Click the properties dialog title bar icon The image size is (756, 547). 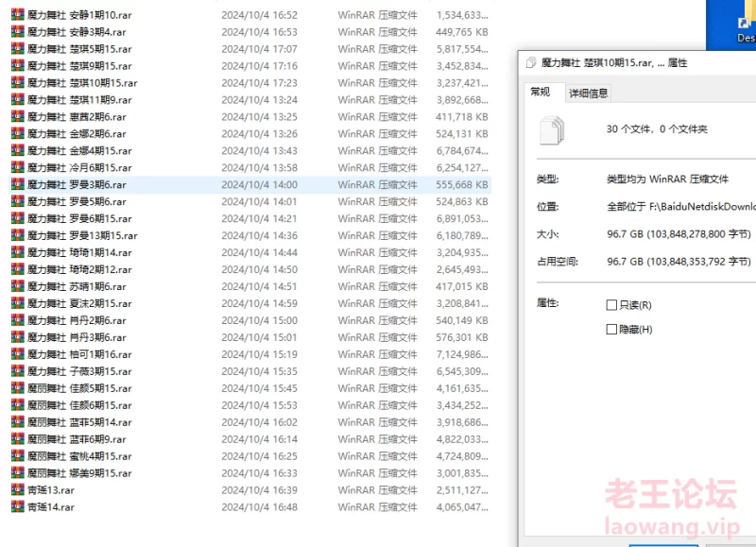[x=531, y=62]
